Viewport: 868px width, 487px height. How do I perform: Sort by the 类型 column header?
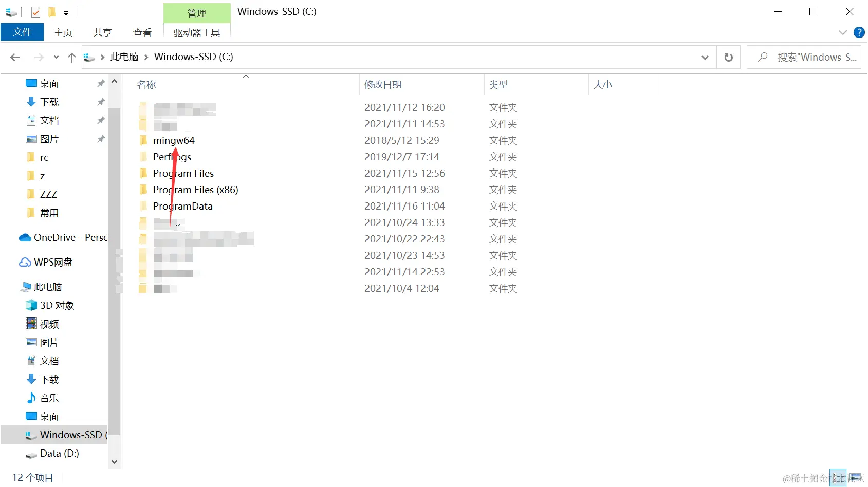[x=498, y=85]
